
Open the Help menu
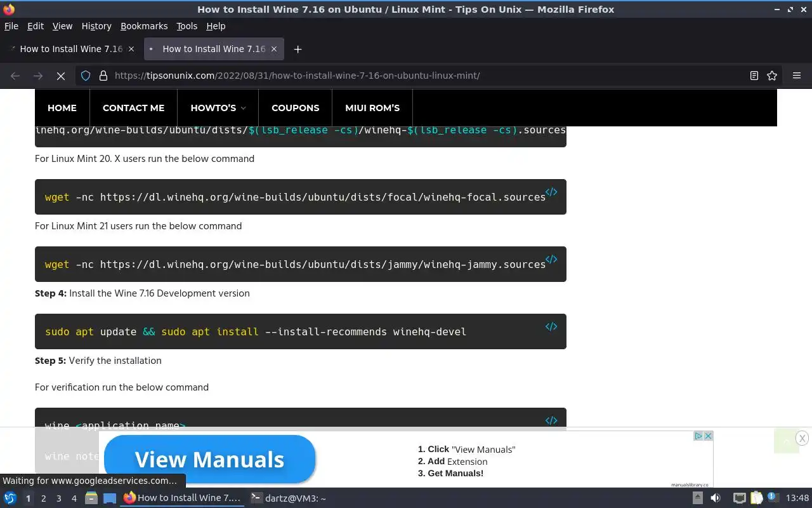click(216, 26)
